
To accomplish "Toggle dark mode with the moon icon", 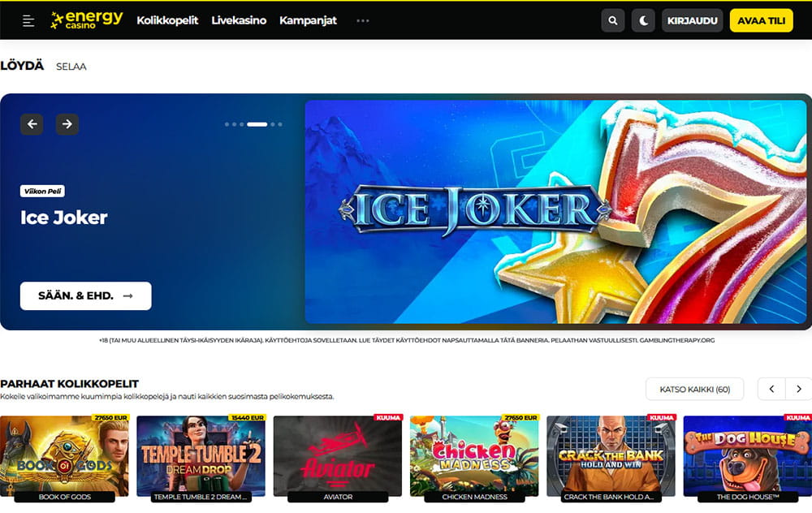I will coord(643,21).
